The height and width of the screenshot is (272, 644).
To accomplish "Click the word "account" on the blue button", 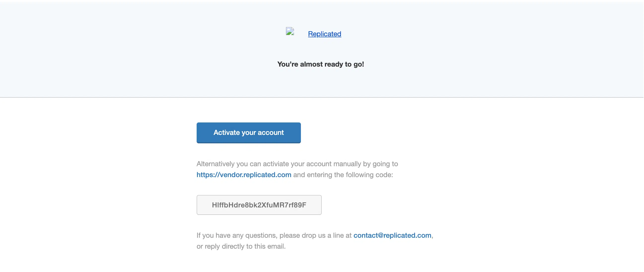I will tap(271, 132).
